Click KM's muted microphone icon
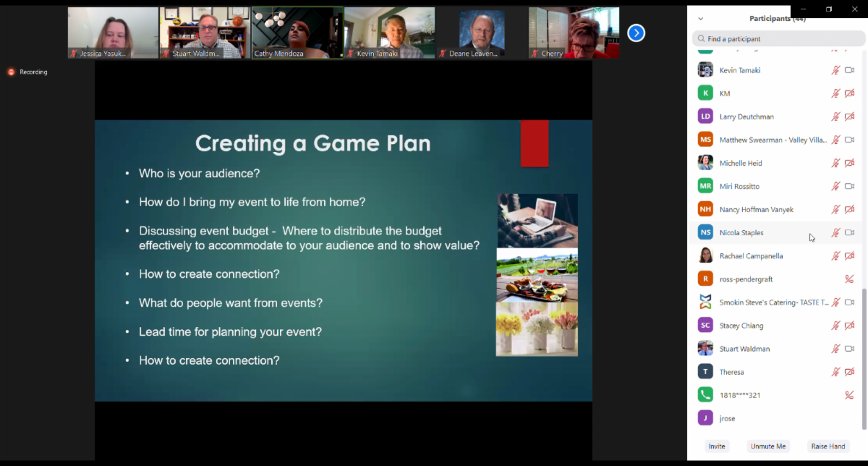This screenshot has height=466, width=868. (x=835, y=93)
